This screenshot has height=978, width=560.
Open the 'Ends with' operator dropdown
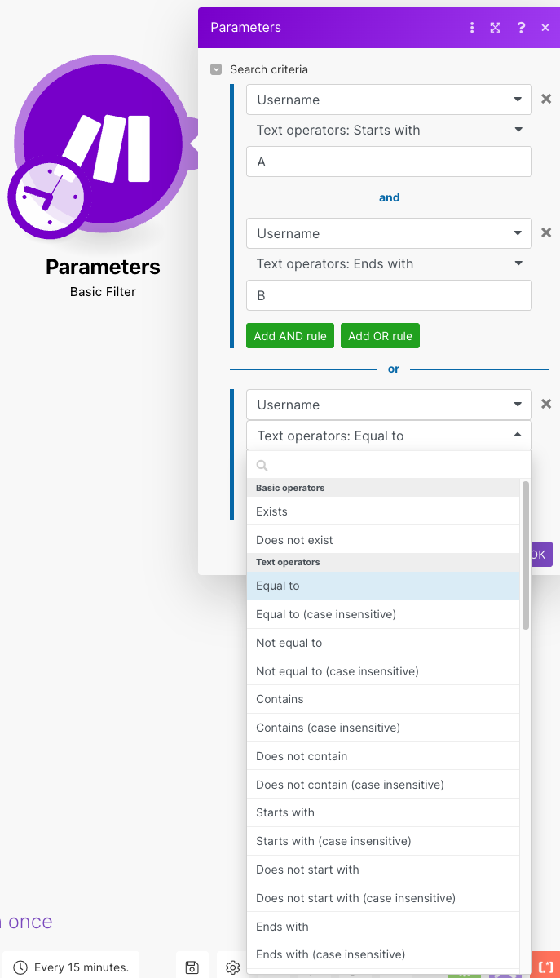point(389,263)
